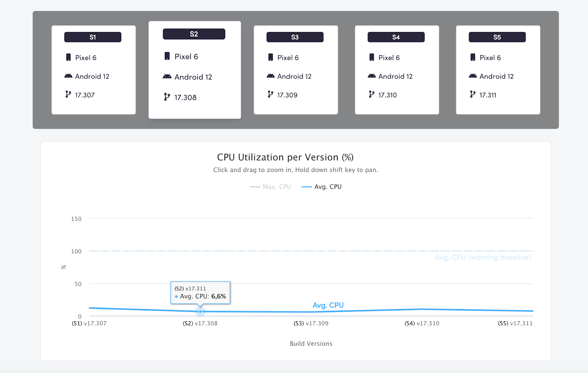This screenshot has width=588, height=373.
Task: Click the phone icon in S5 card
Action: [x=473, y=57]
